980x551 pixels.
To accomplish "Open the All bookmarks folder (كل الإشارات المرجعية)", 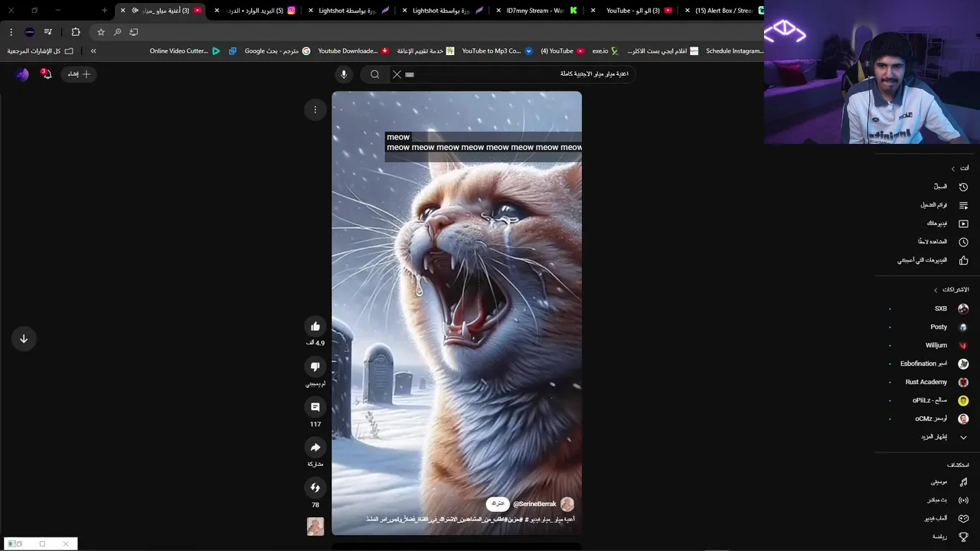I will pos(40,51).
